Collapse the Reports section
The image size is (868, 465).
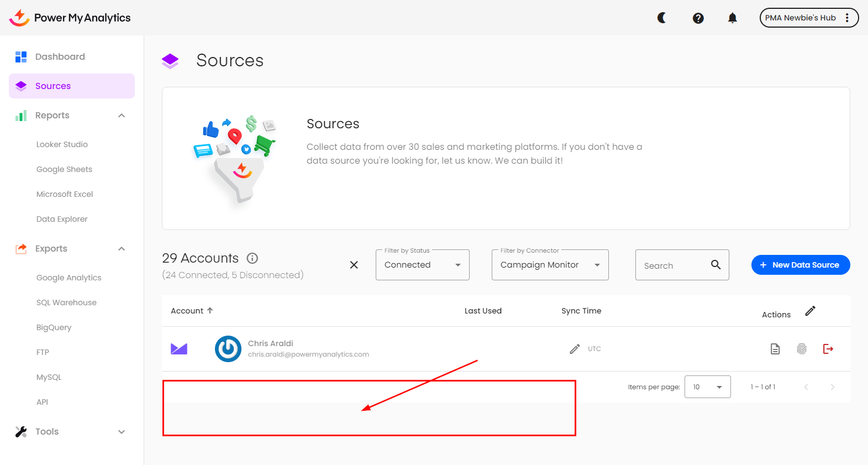[122, 116]
